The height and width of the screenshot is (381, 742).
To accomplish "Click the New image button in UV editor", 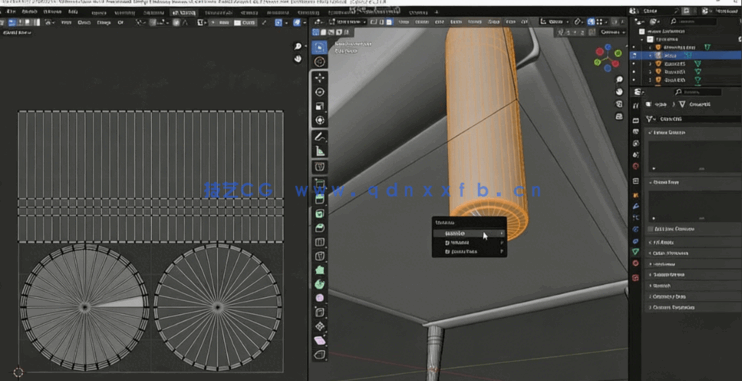I will pos(220,22).
